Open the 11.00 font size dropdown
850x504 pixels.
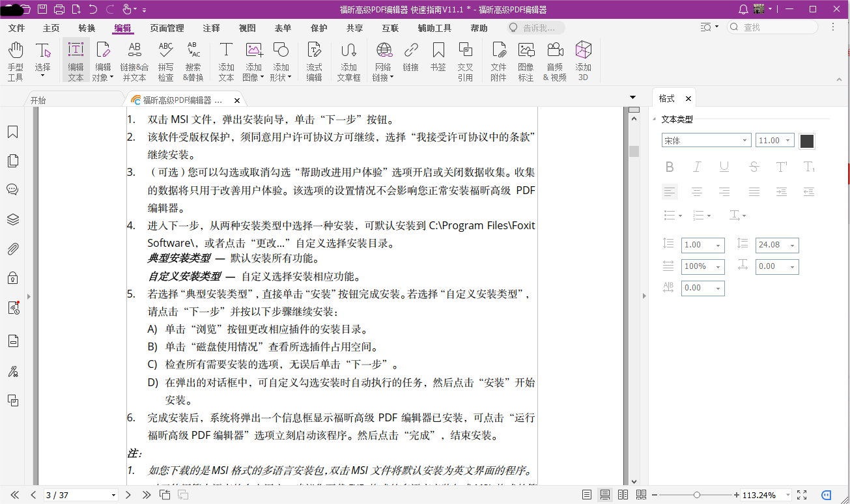tap(787, 141)
